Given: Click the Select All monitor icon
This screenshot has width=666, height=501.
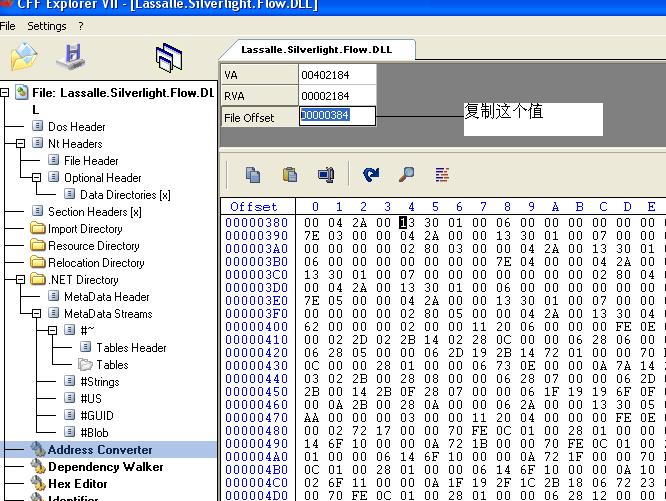Looking at the screenshot, I should pyautogui.click(x=326, y=175).
